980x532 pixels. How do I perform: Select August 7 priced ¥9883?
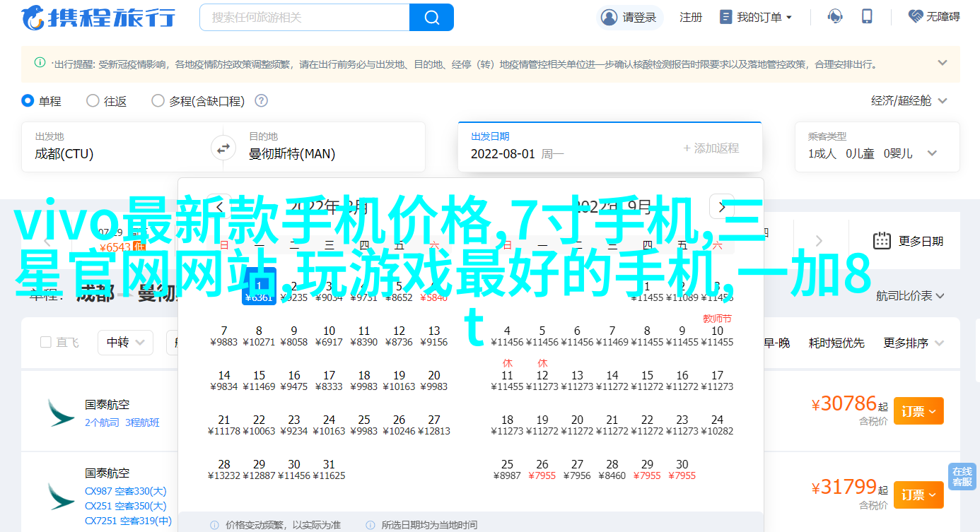(224, 336)
